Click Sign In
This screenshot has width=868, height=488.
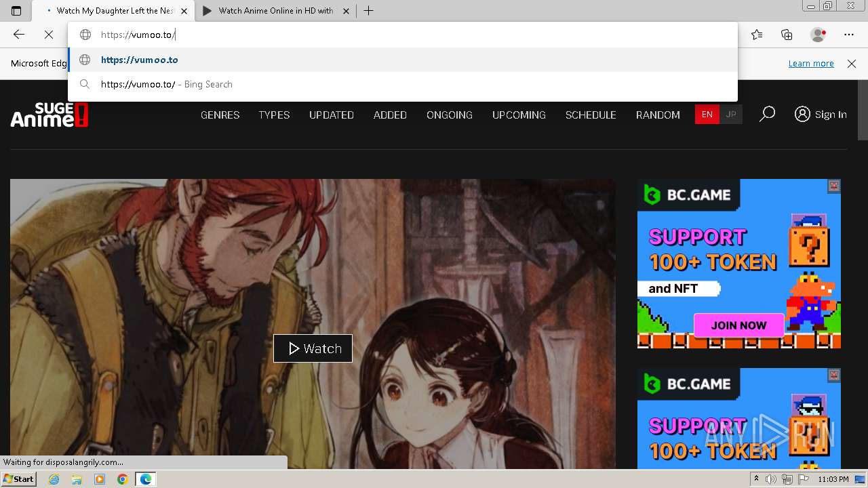coord(821,115)
